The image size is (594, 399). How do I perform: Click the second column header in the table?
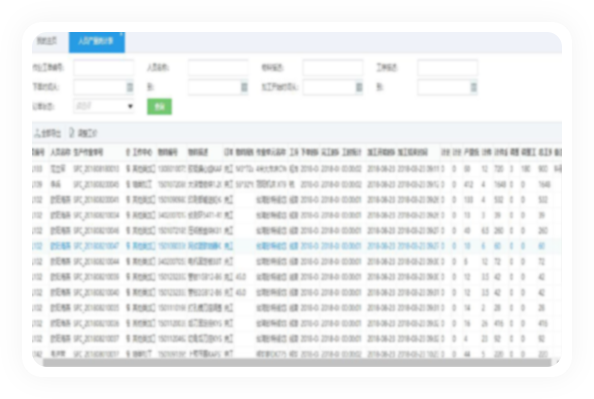tap(60, 152)
